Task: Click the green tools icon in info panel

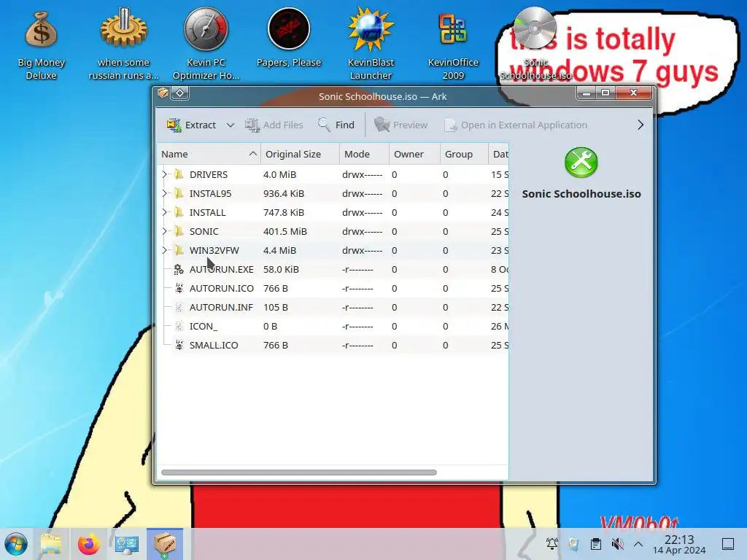Action: [x=581, y=163]
